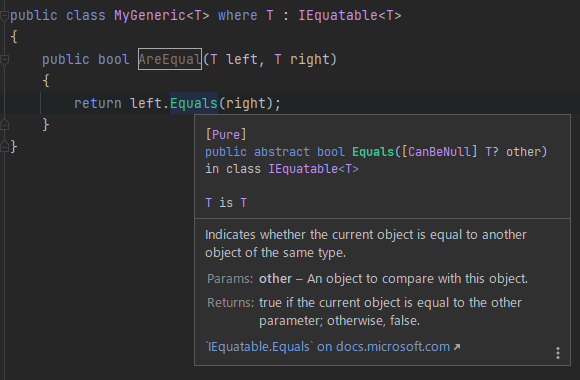Click the MyGeneric class name
Viewport: 580px width, 380px height.
[x=150, y=16]
